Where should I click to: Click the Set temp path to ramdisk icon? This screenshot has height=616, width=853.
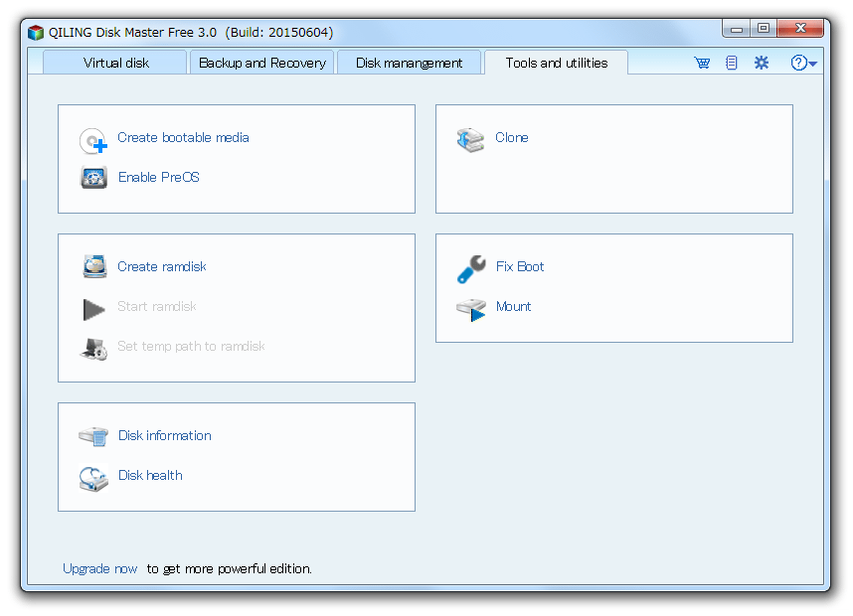point(93,349)
